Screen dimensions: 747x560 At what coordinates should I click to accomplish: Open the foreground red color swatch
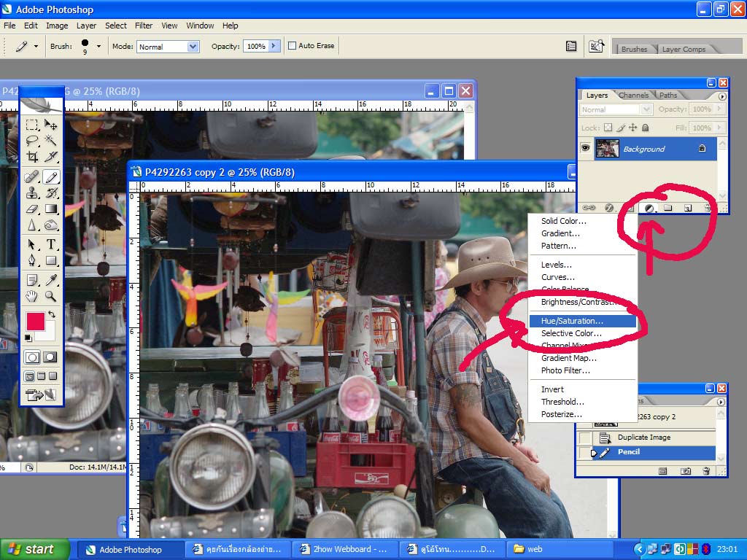point(35,321)
